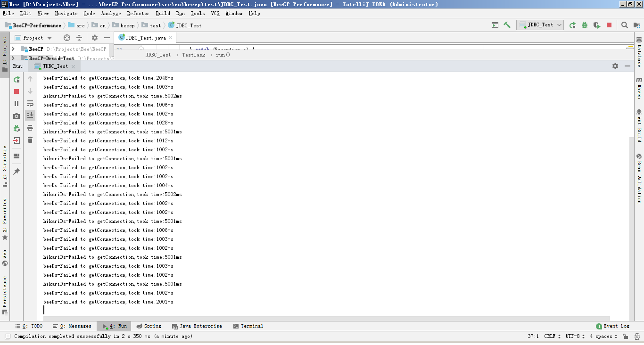Pin the JDBC_Test run tab
Viewport: 644px width, 345px height.
pyautogui.click(x=17, y=172)
